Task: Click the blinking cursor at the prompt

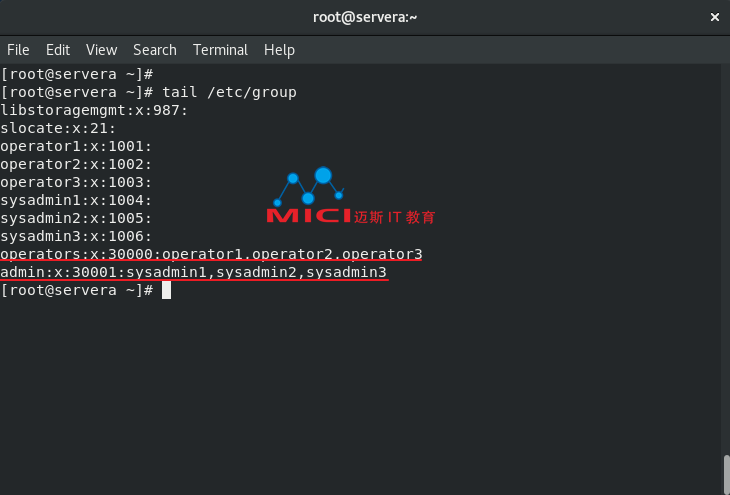Action: pyautogui.click(x=166, y=290)
